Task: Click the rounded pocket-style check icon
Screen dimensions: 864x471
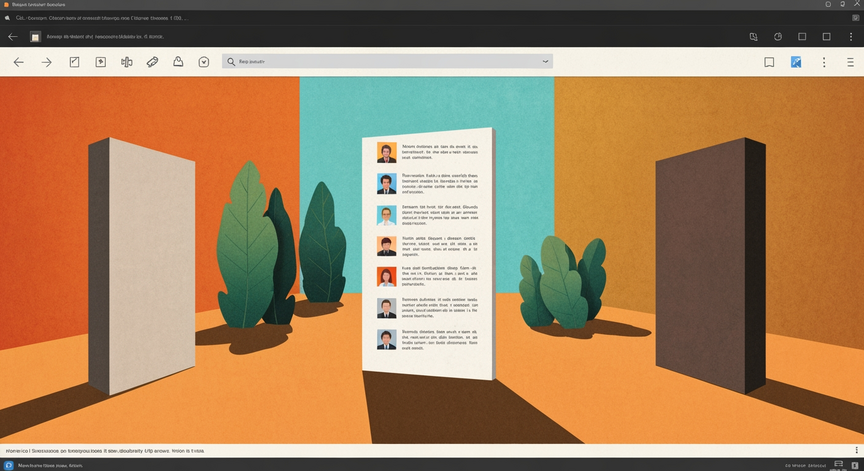Action: pyautogui.click(x=204, y=62)
